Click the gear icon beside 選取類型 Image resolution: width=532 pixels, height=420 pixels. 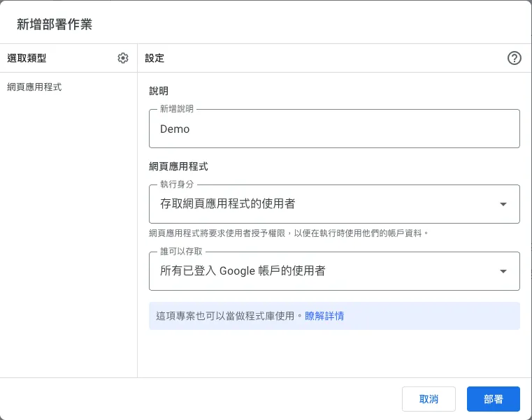click(123, 58)
